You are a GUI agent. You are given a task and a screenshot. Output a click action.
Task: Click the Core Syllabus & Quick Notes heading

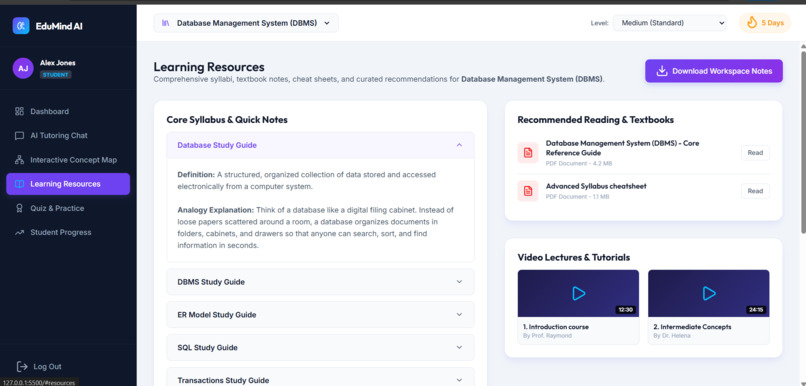227,120
